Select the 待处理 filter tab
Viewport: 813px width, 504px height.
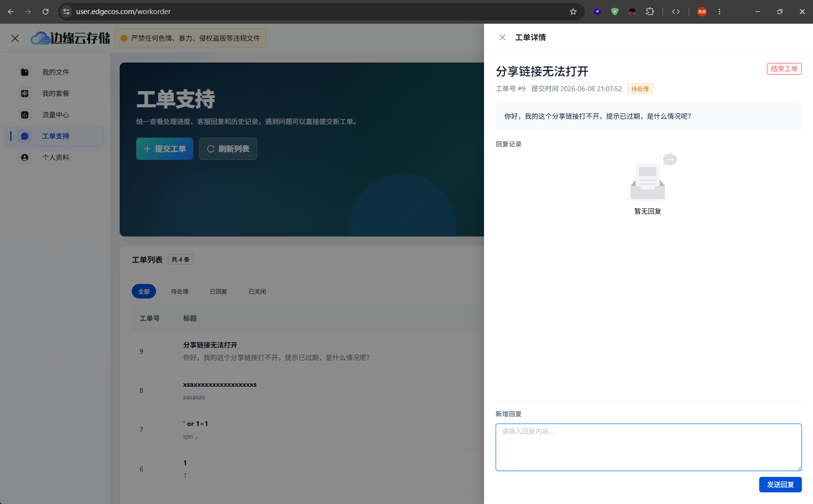coord(180,291)
